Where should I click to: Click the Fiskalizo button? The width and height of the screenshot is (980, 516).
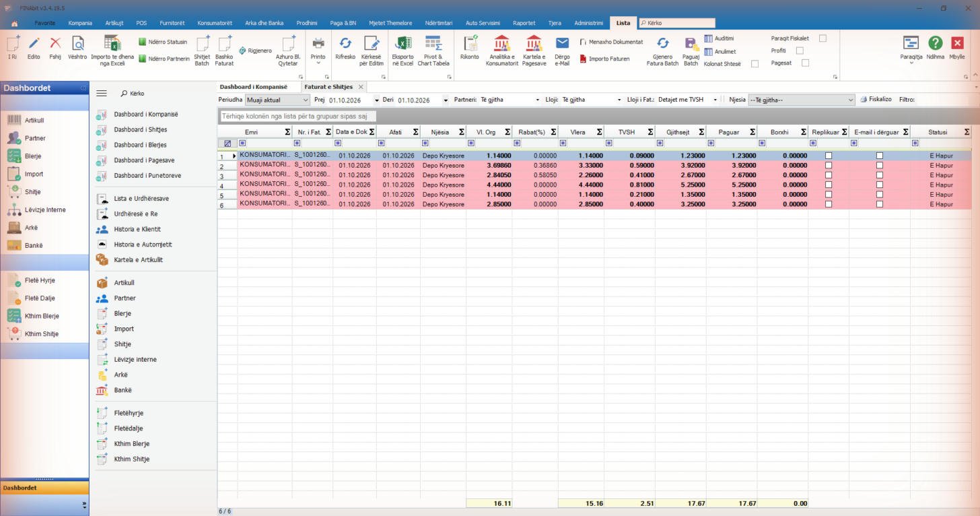coord(876,99)
